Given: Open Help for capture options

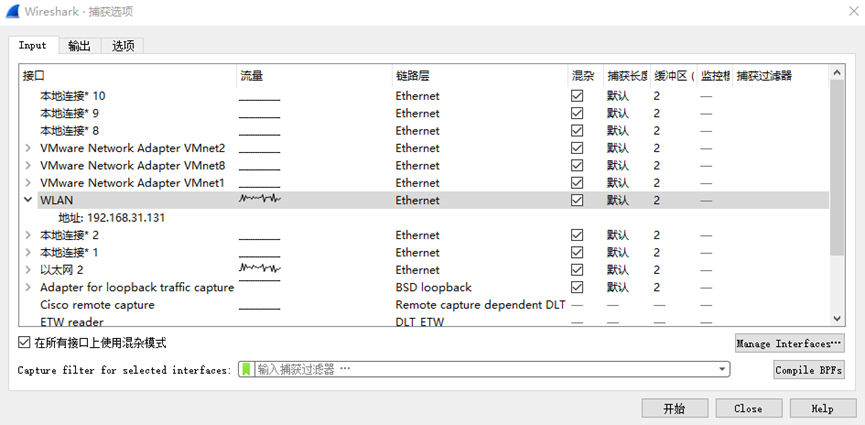Looking at the screenshot, I should tap(823, 408).
